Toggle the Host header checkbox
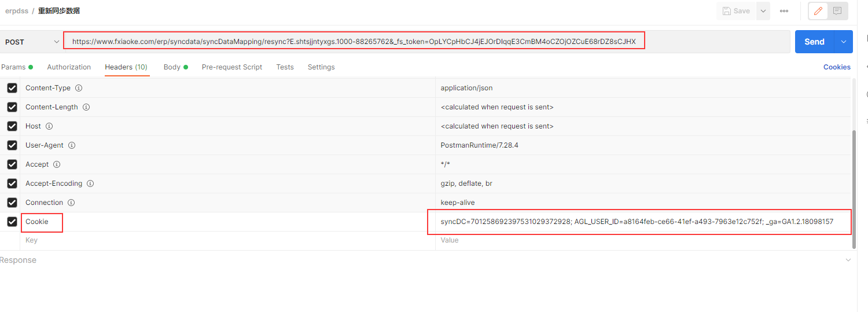Image resolution: width=868 pixels, height=312 pixels. click(12, 126)
